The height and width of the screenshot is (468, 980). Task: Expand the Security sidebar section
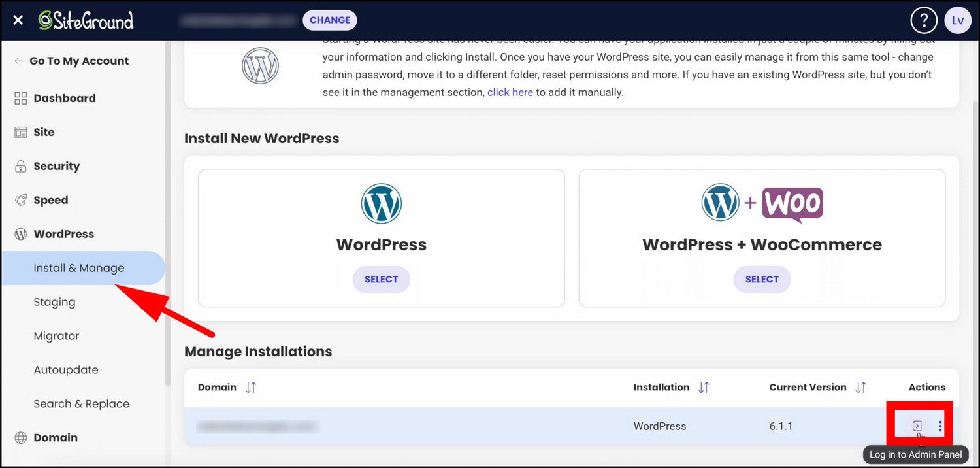point(56,166)
